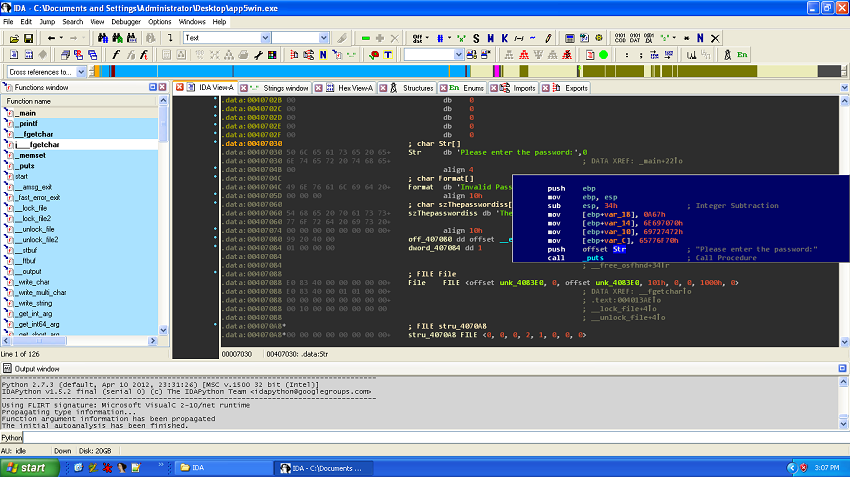Switch to the Structures tab
This screenshot has width=850, height=477.
point(418,88)
